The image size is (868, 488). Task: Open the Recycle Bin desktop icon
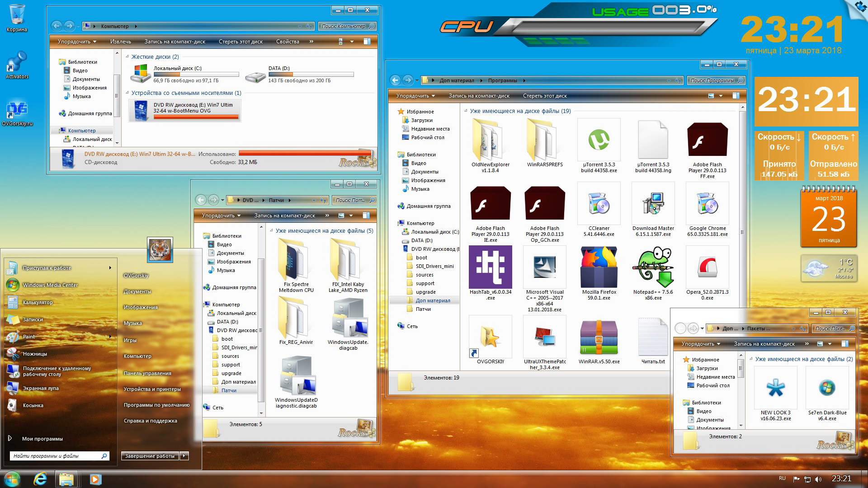(x=17, y=15)
